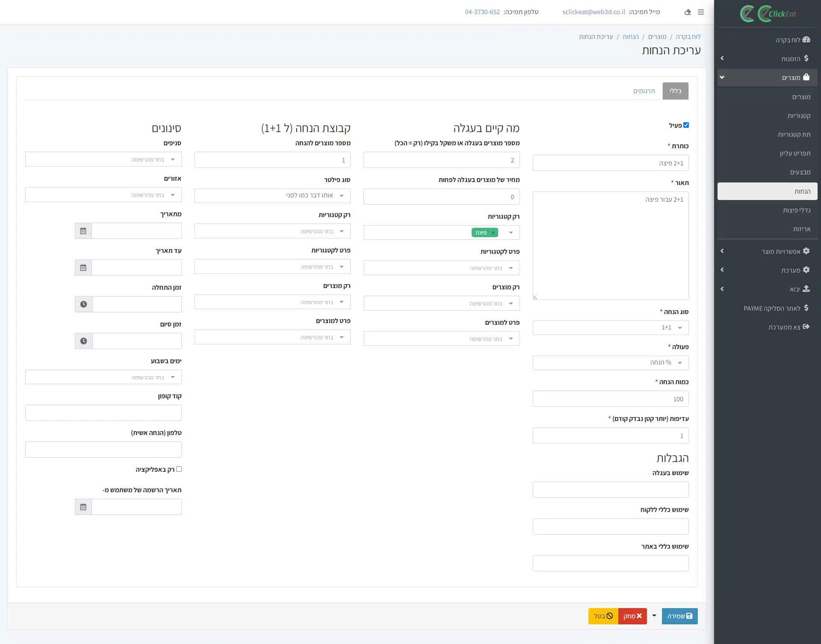Image resolution: width=821 pixels, height=644 pixels.
Task: Click the ClickEat logo
Action: [768, 14]
